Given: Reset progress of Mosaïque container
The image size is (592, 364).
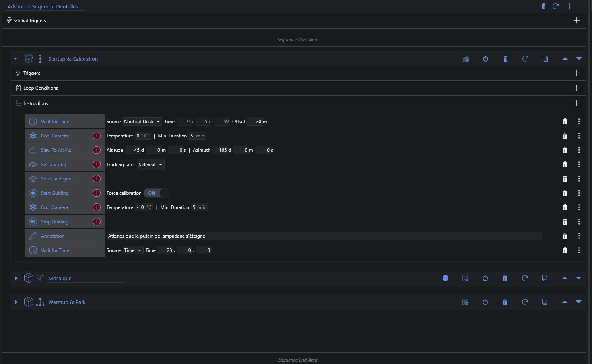Looking at the screenshot, I should click(x=525, y=278).
